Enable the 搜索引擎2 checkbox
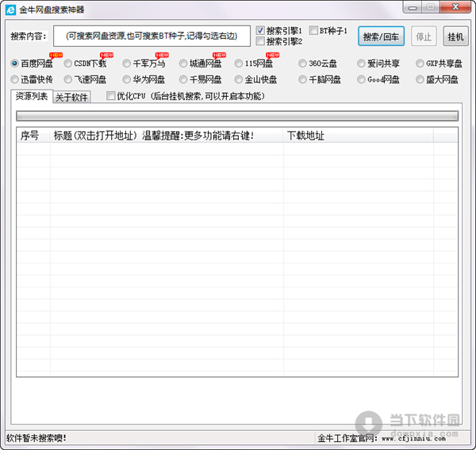The image size is (476, 450). pos(260,41)
